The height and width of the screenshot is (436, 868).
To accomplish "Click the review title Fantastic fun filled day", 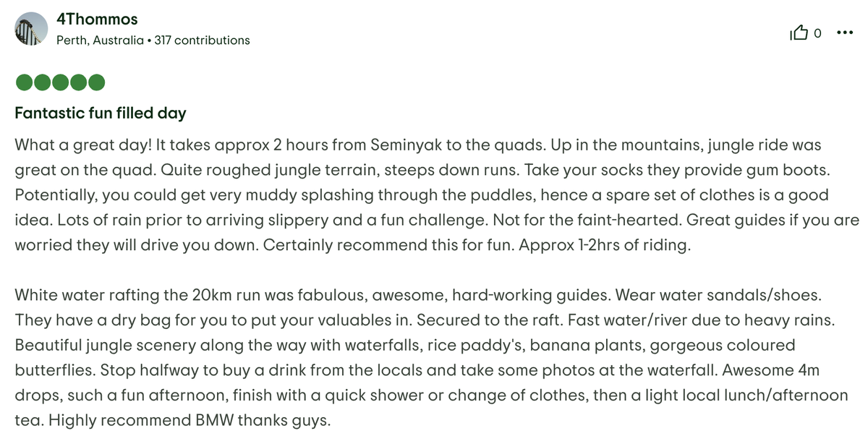I will (101, 114).
